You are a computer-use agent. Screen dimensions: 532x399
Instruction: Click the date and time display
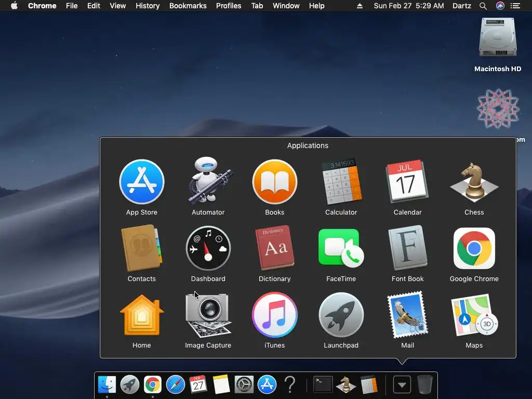tap(408, 6)
